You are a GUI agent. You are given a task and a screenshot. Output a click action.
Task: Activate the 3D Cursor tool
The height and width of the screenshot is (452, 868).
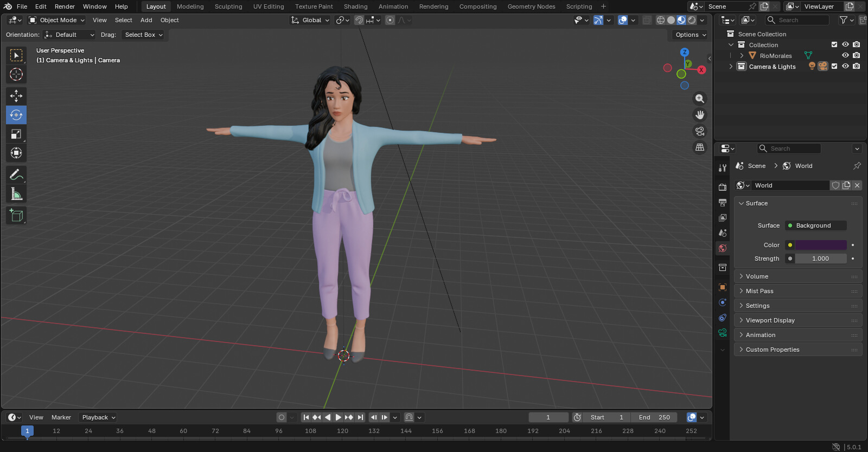tap(16, 74)
